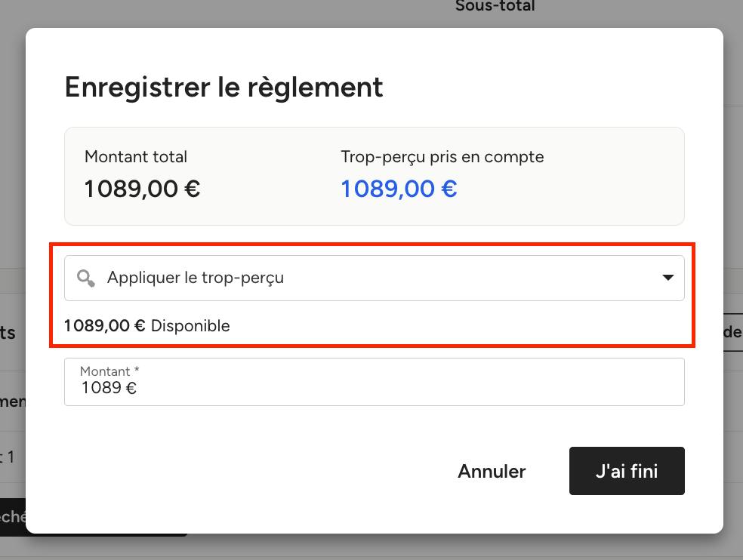Click the Montant total label
743x560 pixels.
tap(136, 157)
